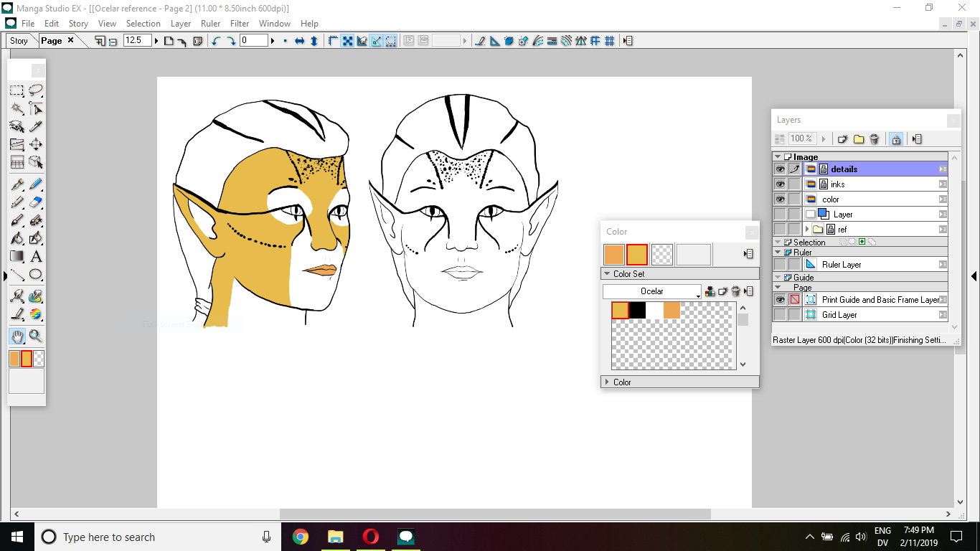
Task: Hide the inks layer
Action: pyautogui.click(x=780, y=184)
